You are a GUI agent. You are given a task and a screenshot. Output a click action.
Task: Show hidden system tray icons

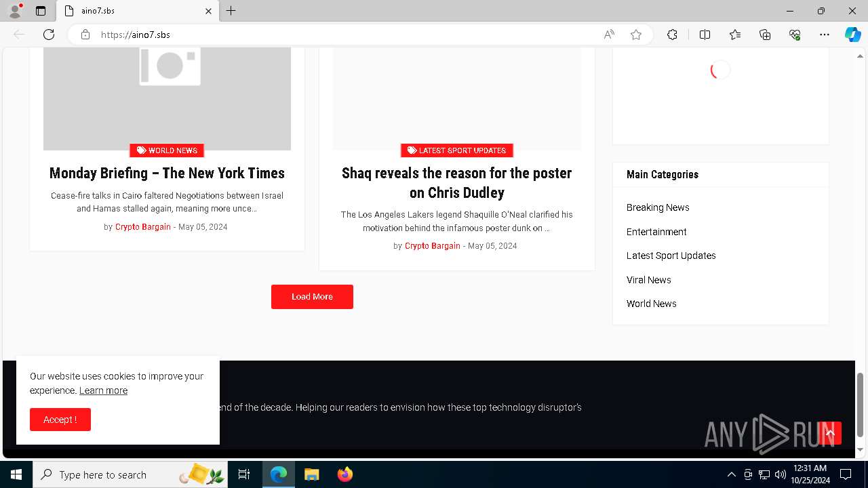pyautogui.click(x=731, y=474)
